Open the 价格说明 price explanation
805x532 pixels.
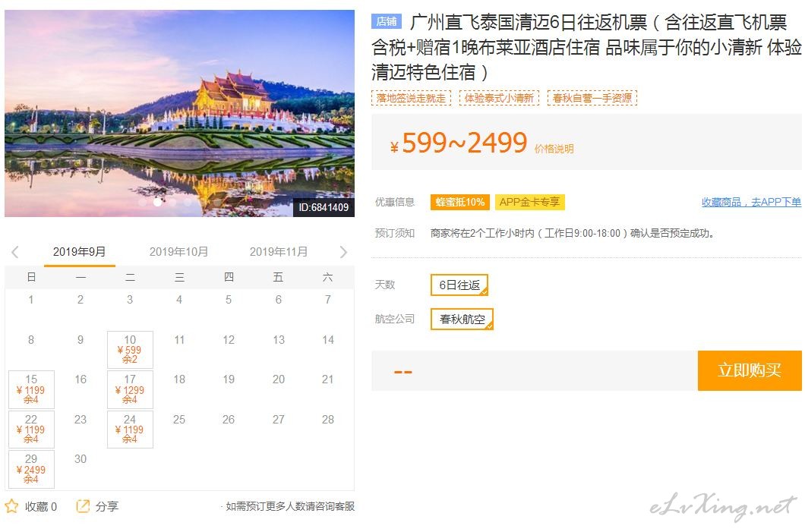click(x=554, y=149)
